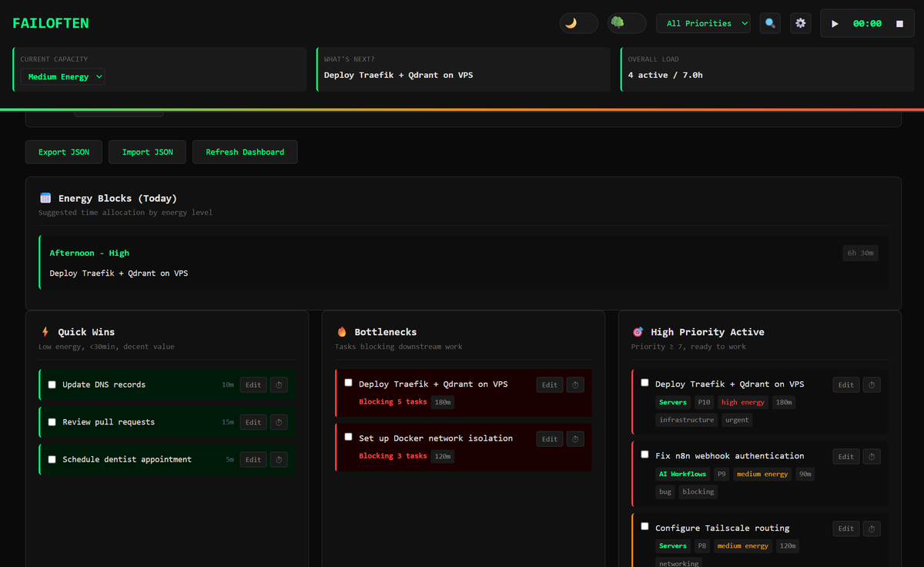
Task: Click the 00:00 timer display
Action: [x=867, y=24]
